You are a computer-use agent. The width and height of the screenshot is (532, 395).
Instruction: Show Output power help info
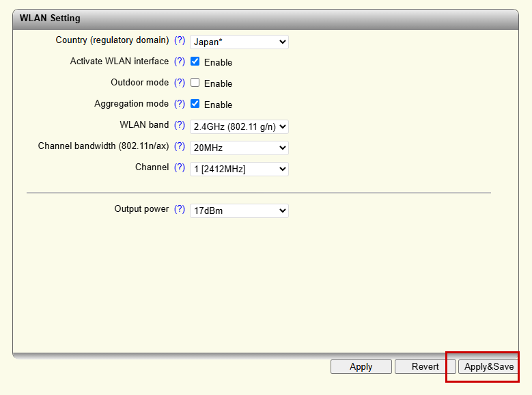tap(180, 209)
